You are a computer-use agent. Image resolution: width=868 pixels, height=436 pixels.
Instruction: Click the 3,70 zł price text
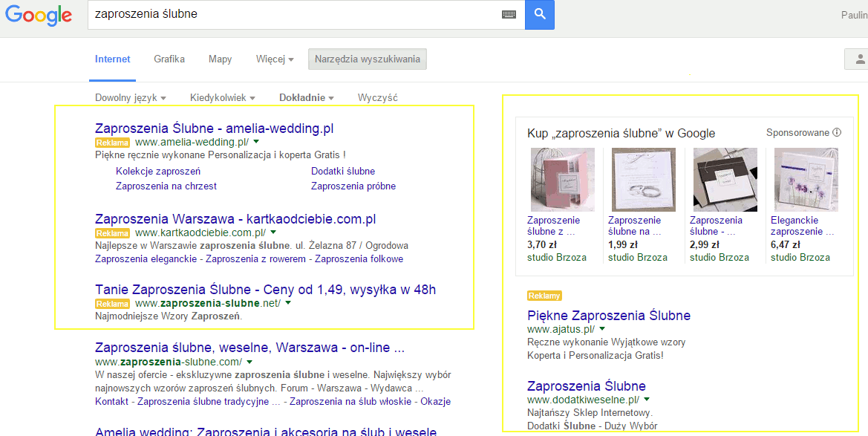541,245
